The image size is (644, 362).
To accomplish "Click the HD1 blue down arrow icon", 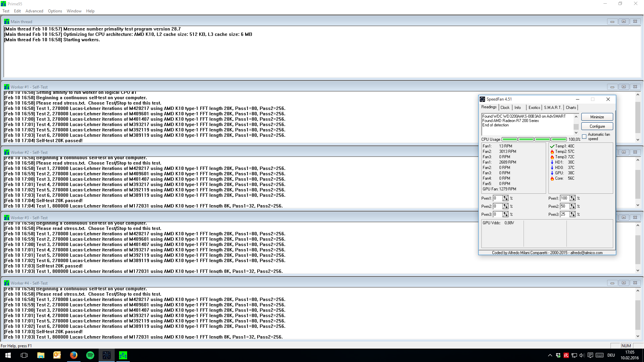I will [552, 162].
